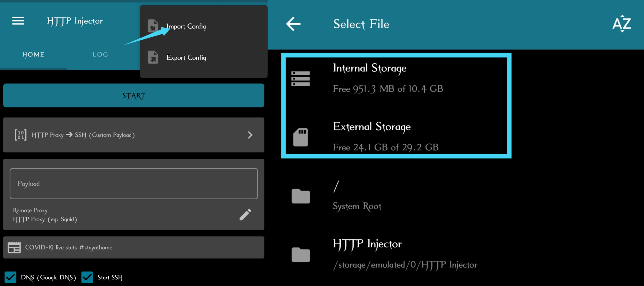Edit Remote Proxy with pencil icon
Viewport: 644px width, 286px height.
[x=245, y=214]
